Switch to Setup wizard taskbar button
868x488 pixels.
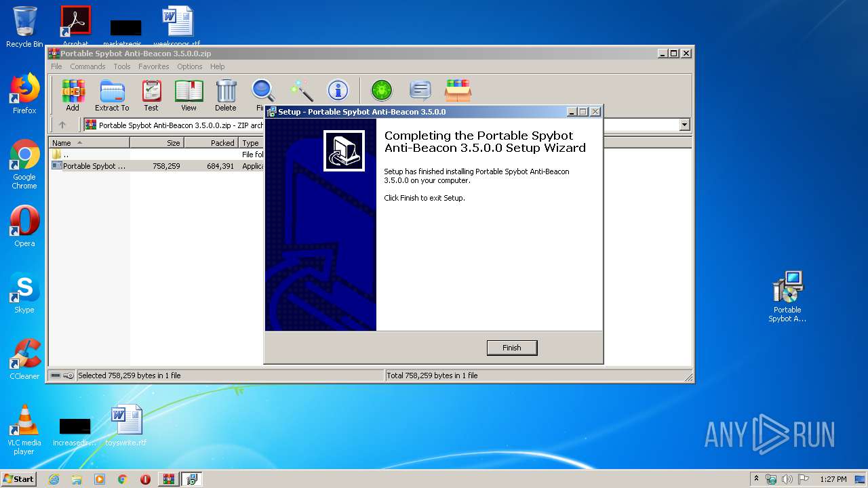point(191,479)
